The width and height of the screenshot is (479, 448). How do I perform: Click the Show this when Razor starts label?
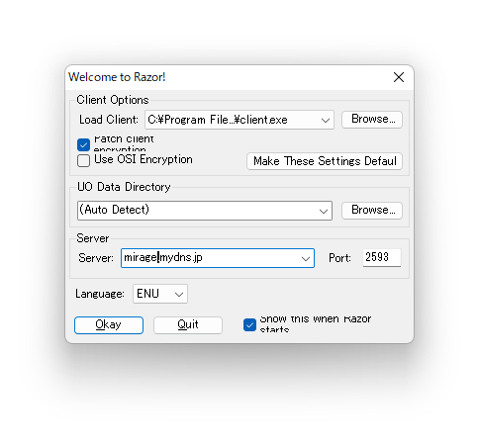(x=316, y=324)
